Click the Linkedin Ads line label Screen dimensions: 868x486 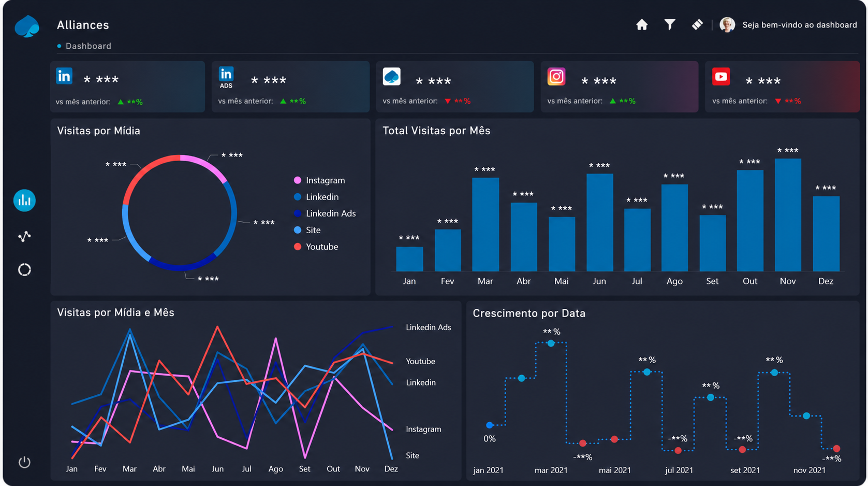coord(429,327)
